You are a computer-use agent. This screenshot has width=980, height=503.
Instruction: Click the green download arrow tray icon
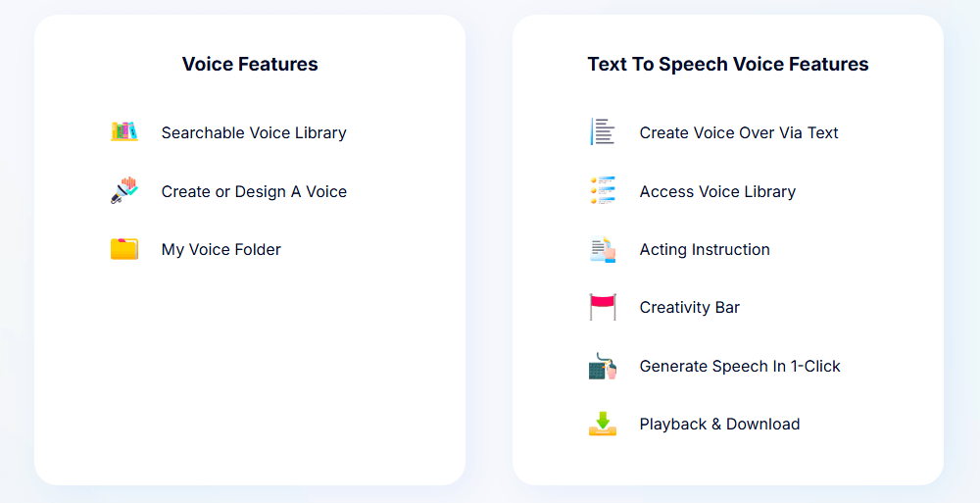603,424
